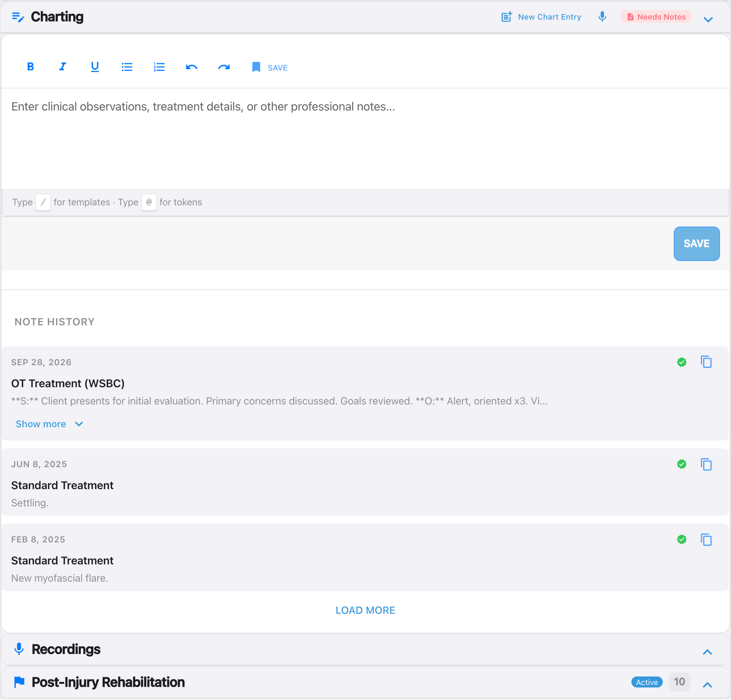Click the @ key hint for tokens
The width and height of the screenshot is (731, 700).
coord(149,202)
